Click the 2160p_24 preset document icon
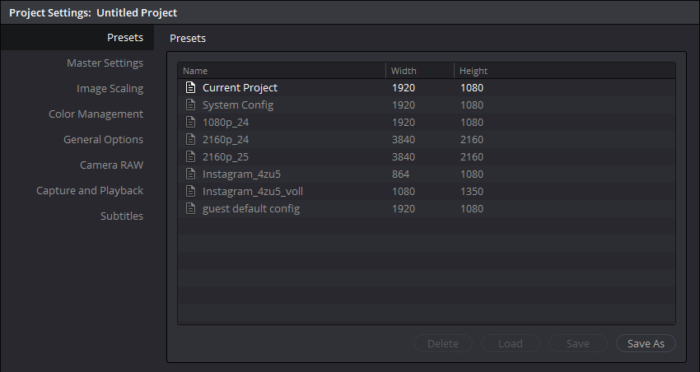The height and width of the screenshot is (372, 700). (191, 139)
